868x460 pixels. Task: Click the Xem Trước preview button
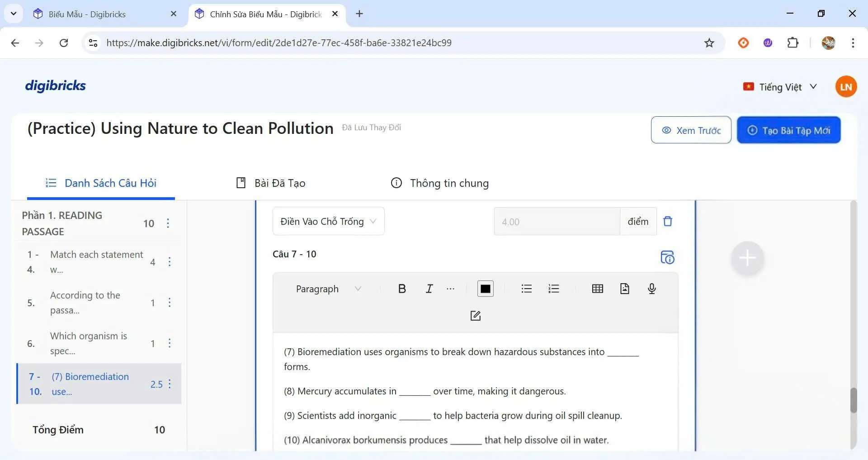pyautogui.click(x=691, y=130)
